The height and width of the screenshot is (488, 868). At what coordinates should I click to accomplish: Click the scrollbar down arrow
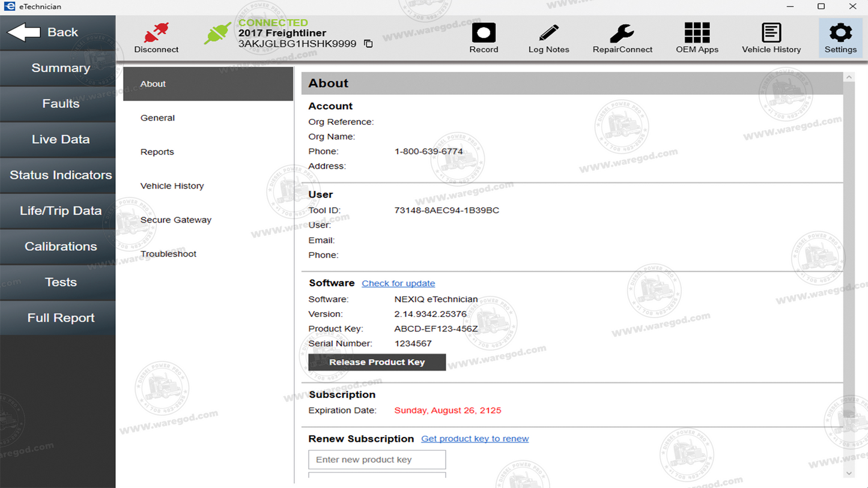(849, 473)
